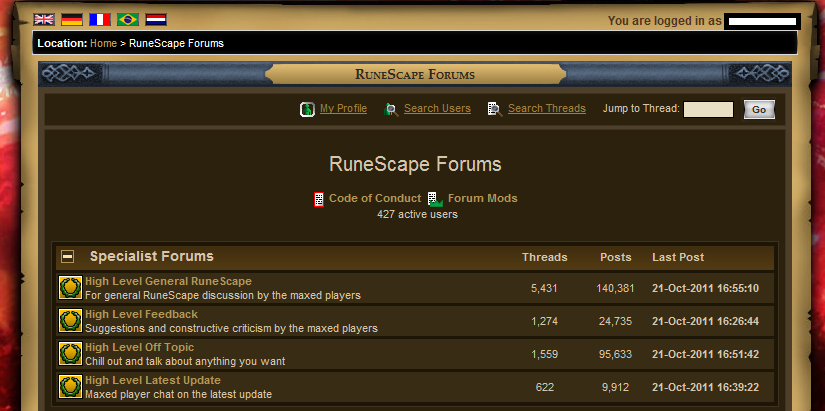Click the High Level Feedback wreath icon
Screen dimensions: 825x411
(70, 321)
